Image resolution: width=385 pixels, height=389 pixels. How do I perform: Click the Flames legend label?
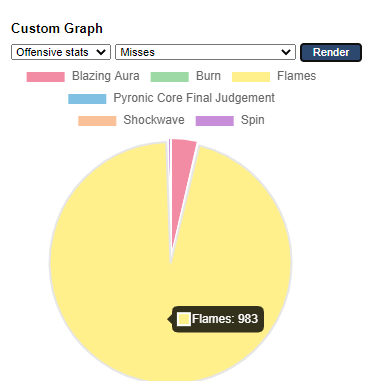(x=296, y=76)
